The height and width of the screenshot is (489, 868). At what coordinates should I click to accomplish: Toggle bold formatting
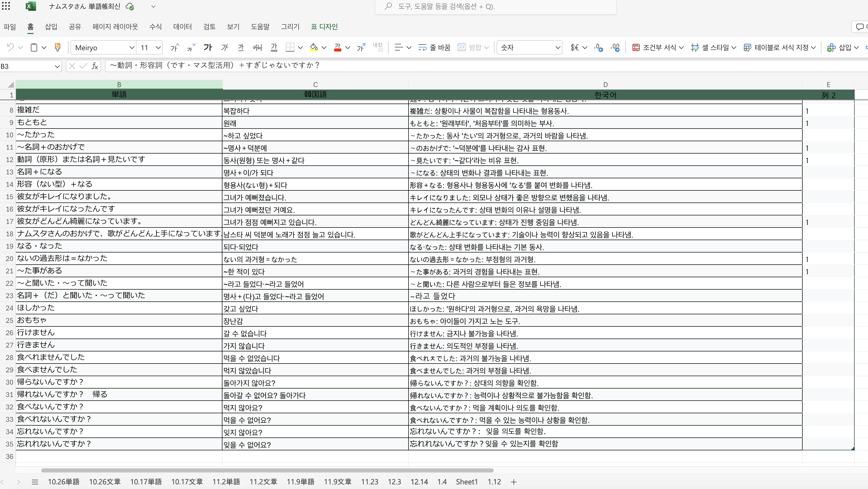(x=207, y=48)
